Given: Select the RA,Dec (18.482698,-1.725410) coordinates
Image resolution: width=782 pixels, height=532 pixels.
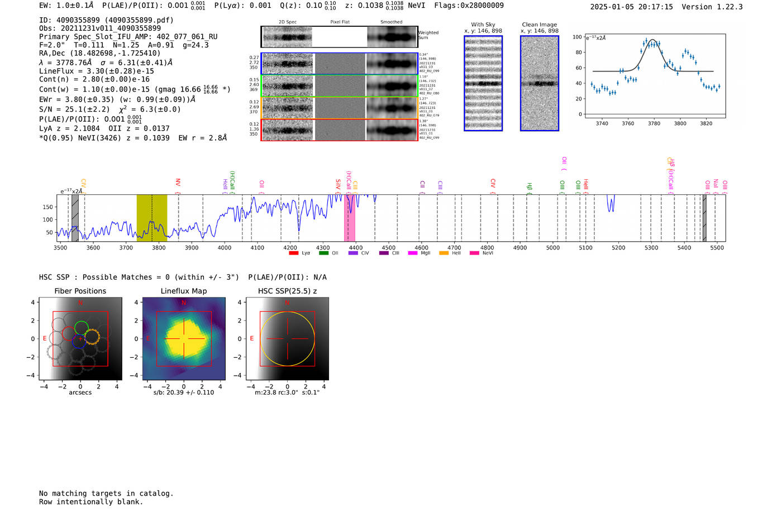Looking at the screenshot, I should click(100, 54).
